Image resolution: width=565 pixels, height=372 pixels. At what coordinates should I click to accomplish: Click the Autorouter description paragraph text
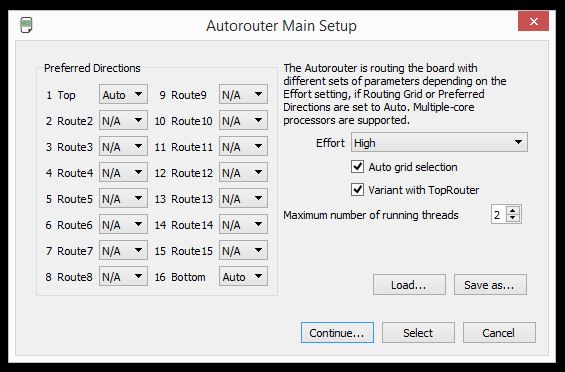[395, 94]
